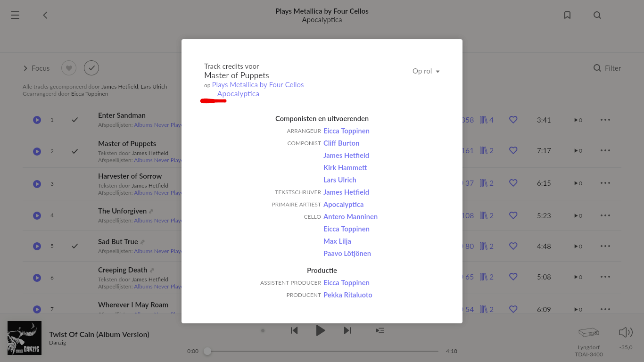Open more options for Harvester of Sorrow
The height and width of the screenshot is (362, 644).
(x=605, y=183)
